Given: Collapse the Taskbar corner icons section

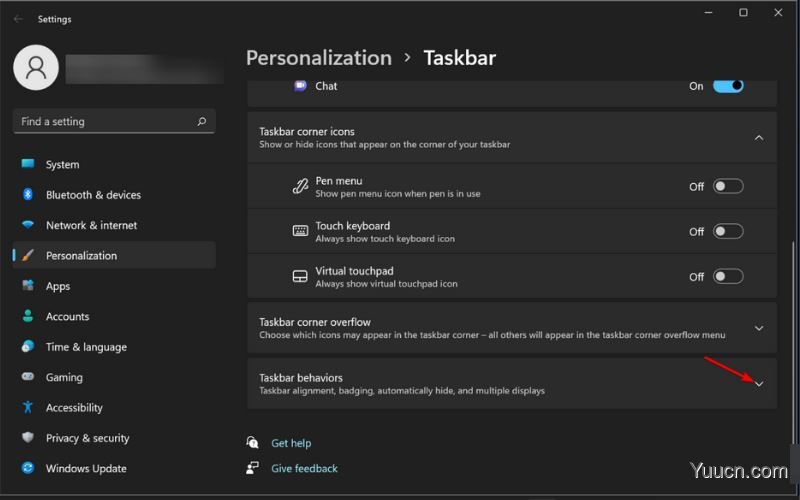Looking at the screenshot, I should 759,138.
